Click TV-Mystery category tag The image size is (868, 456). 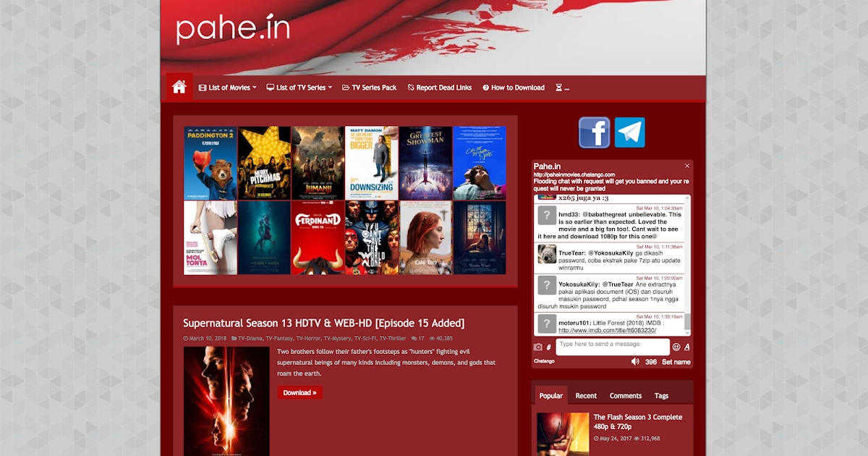coord(337,338)
